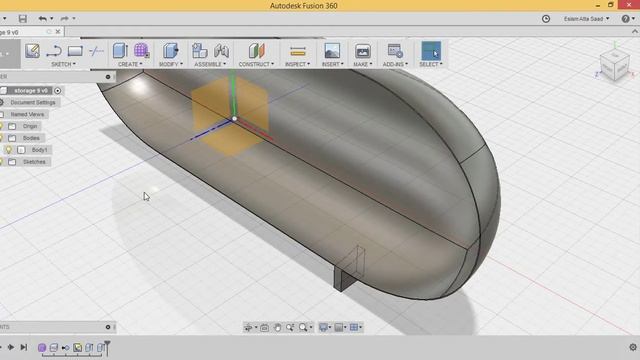Open the INSERT dropdown menu
640x360 pixels.
pyautogui.click(x=333, y=64)
